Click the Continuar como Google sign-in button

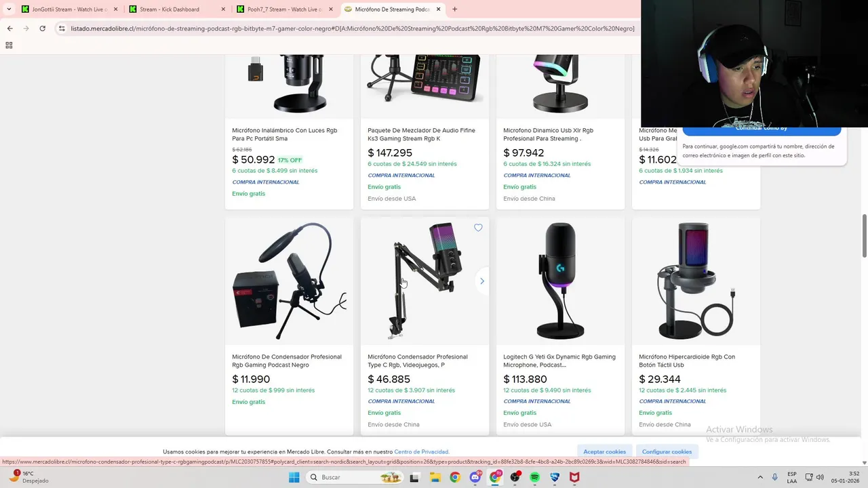pyautogui.click(x=762, y=130)
